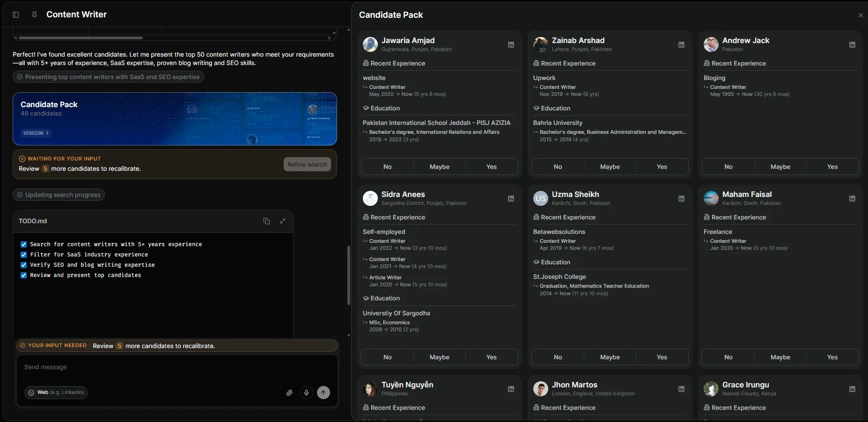The image size is (868, 422).
Task: Select 'Maybe' for Zainab Arshad
Action: click(x=610, y=167)
